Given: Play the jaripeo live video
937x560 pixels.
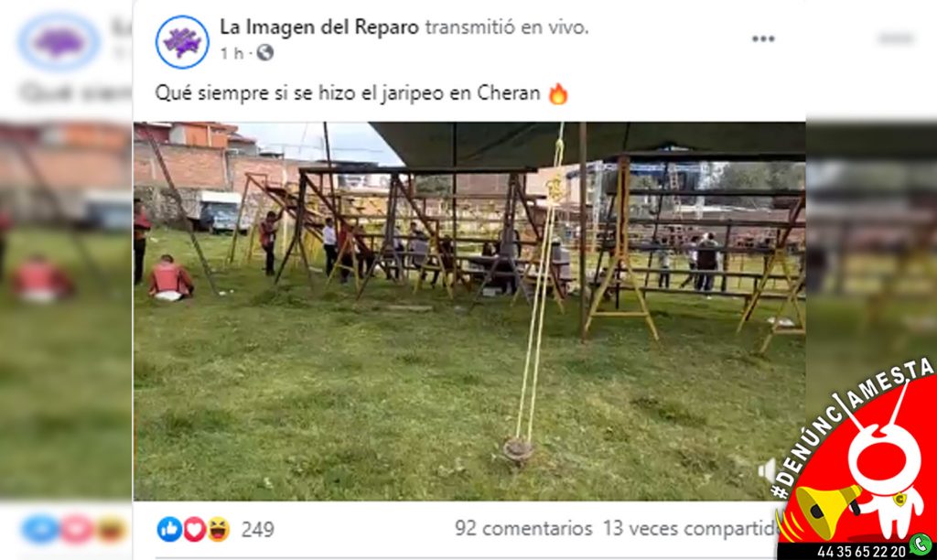Looking at the screenshot, I should click(469, 311).
